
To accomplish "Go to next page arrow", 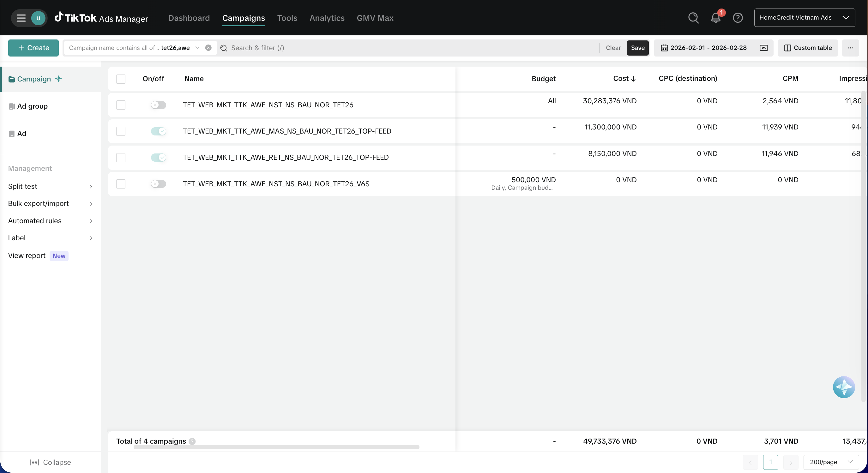I will (x=791, y=462).
